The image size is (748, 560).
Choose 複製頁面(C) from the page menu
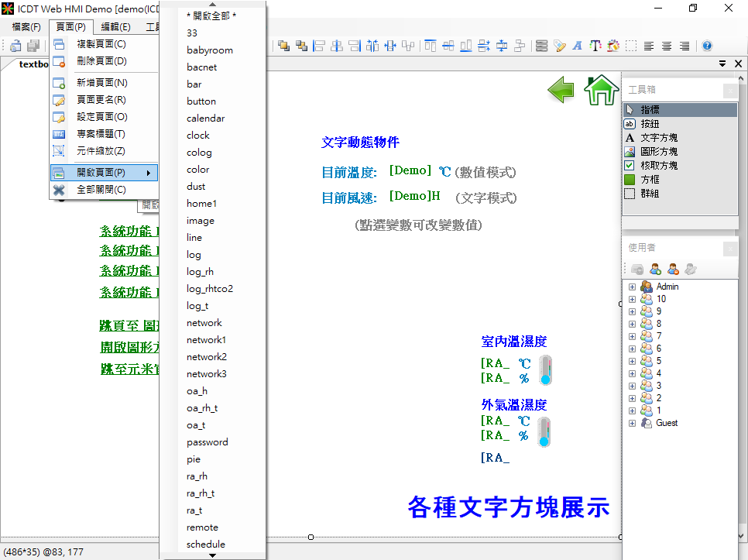101,44
